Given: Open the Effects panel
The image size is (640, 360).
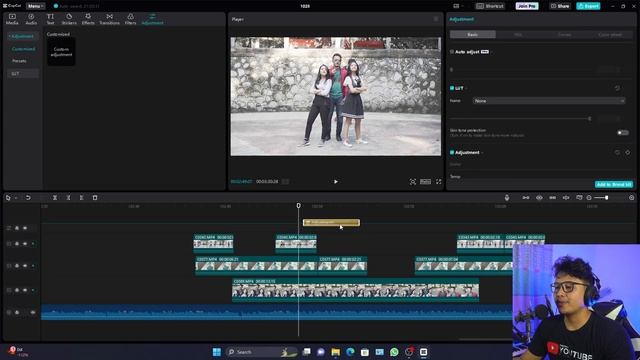Looking at the screenshot, I should 88,19.
